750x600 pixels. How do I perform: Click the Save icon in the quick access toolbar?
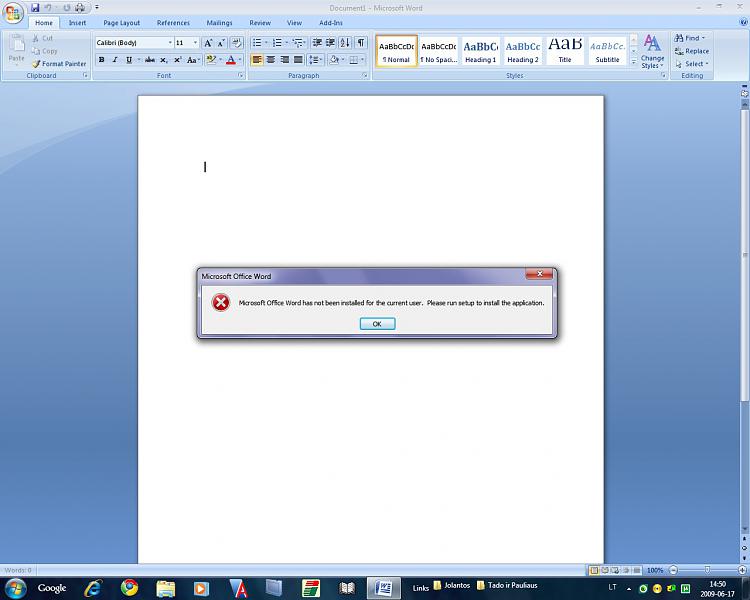[x=35, y=8]
